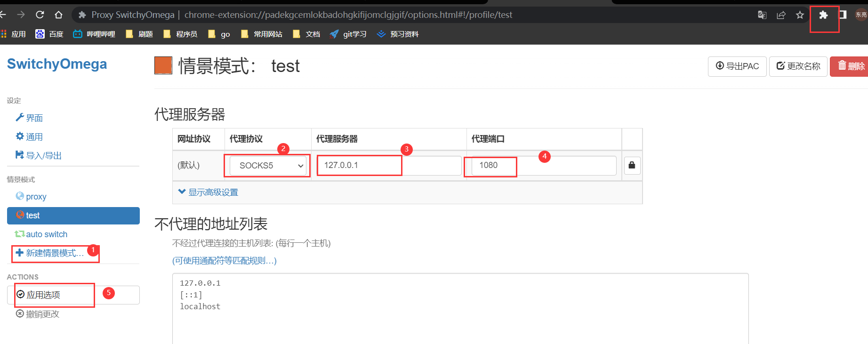Expand 显示高级设置 advanced settings
This screenshot has width=868, height=344.
(208, 192)
